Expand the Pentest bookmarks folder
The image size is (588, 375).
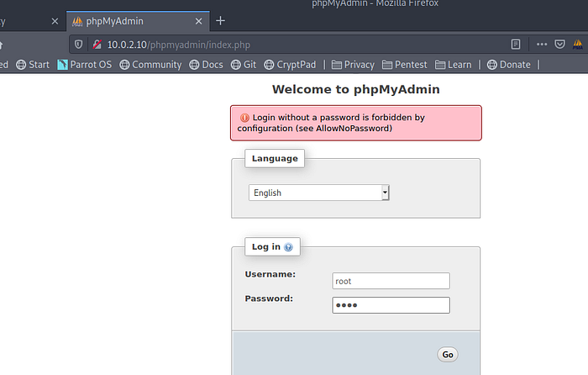tap(404, 64)
